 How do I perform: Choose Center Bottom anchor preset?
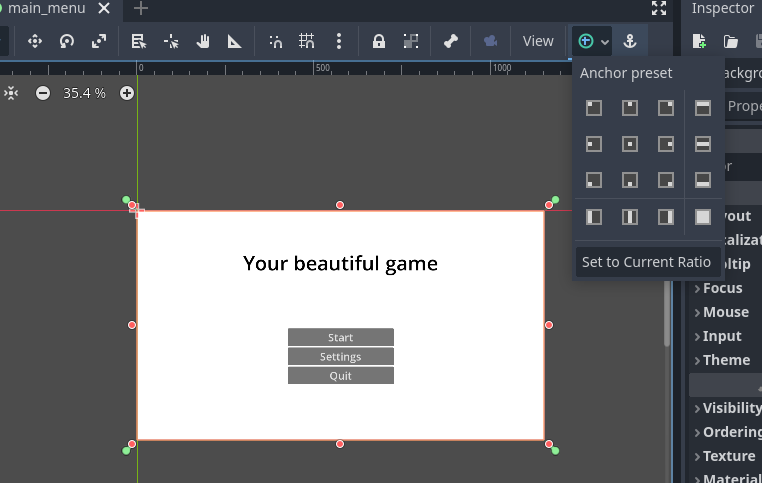click(630, 180)
